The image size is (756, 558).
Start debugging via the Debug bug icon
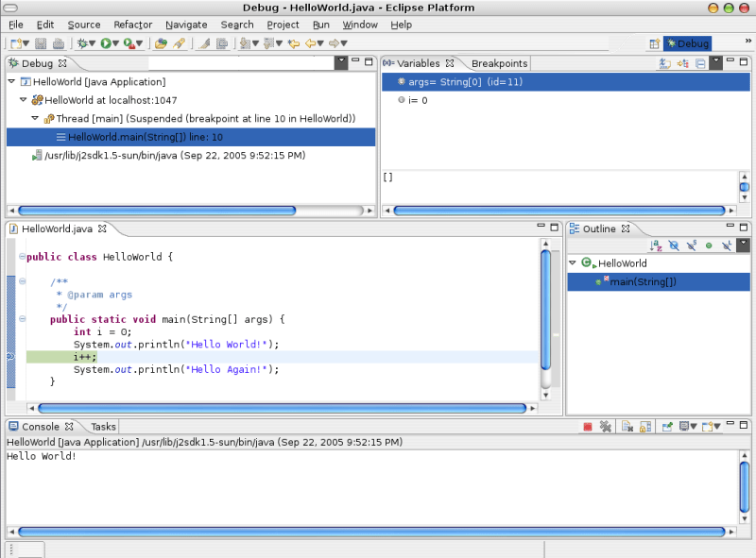[82, 43]
